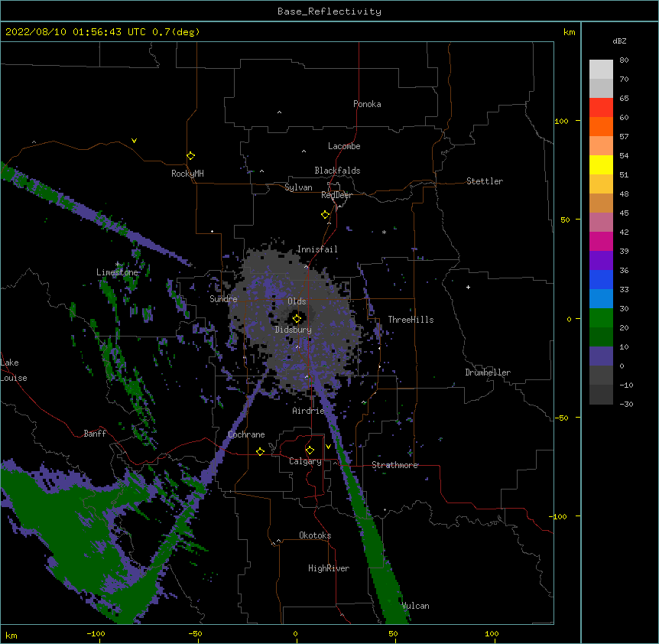Viewport: 659px width, 644px height.
Task: Click the purple 10 dBZ legend swatch
Action: 601,356
